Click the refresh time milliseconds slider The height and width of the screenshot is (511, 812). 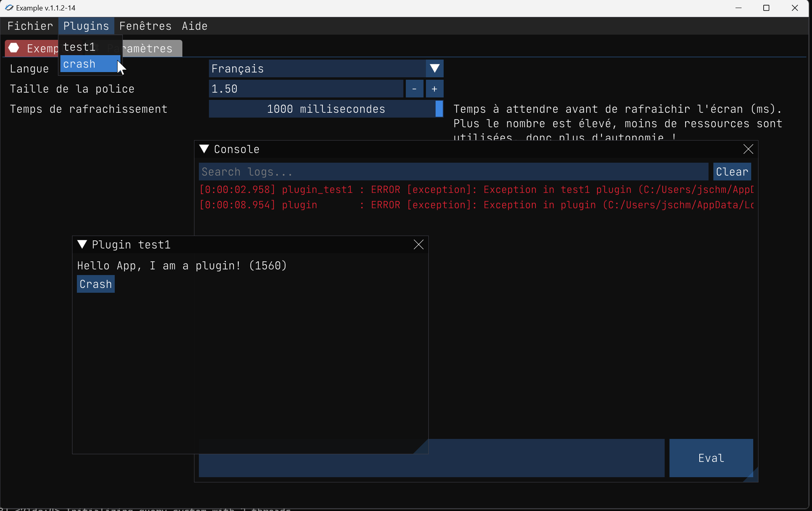325,109
